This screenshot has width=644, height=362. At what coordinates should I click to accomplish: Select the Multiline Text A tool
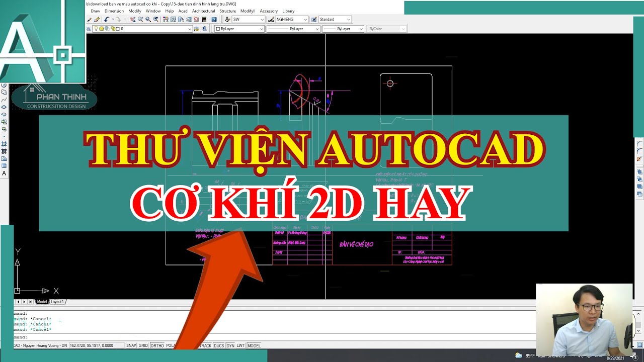tap(4, 173)
